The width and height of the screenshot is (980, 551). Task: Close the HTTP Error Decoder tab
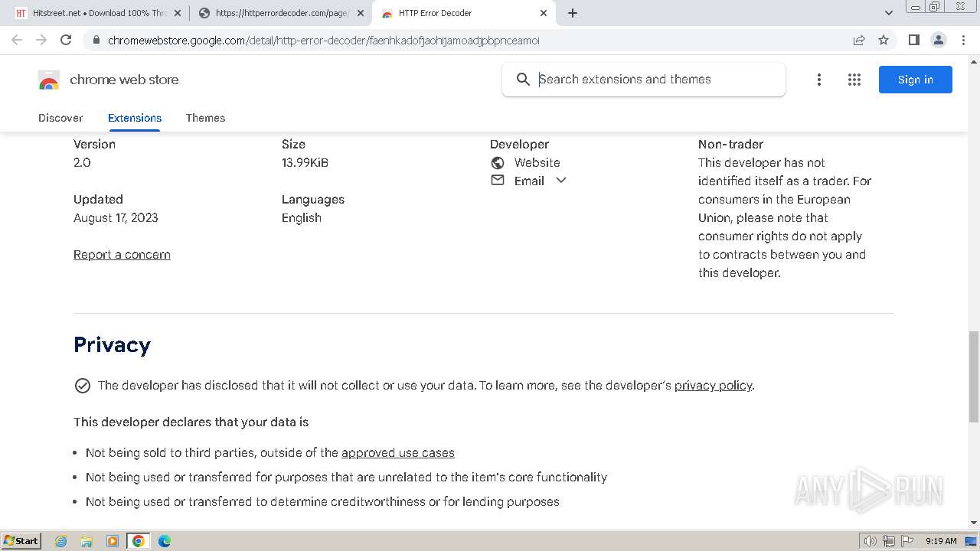click(x=544, y=13)
